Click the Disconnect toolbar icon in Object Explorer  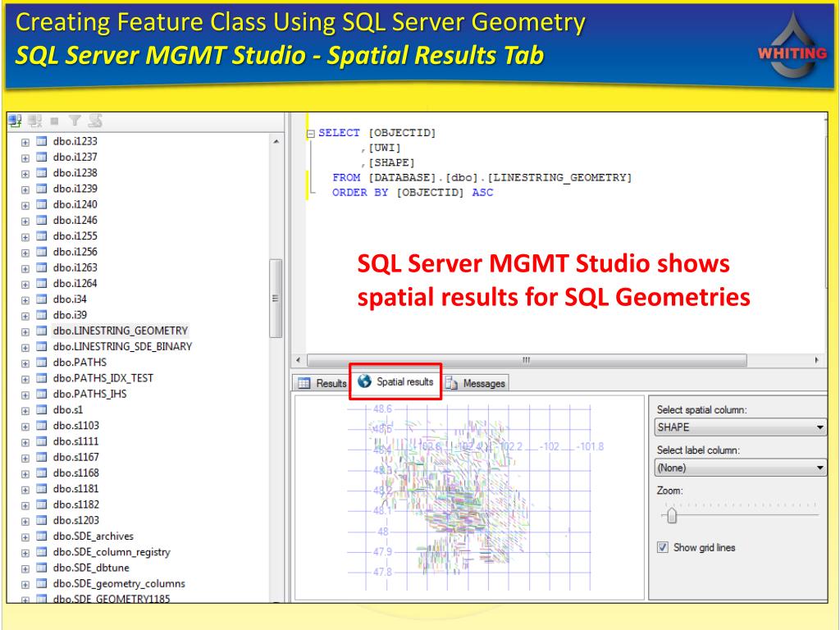[x=35, y=121]
